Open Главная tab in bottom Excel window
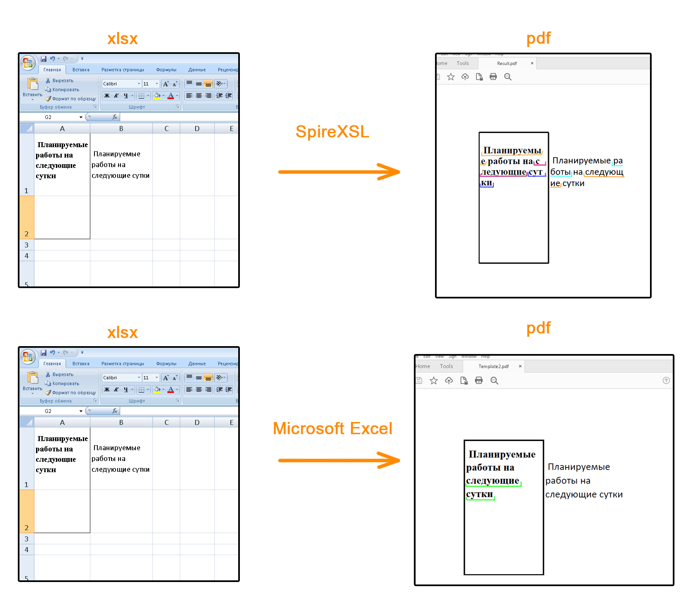The height and width of the screenshot is (616, 696). [52, 364]
